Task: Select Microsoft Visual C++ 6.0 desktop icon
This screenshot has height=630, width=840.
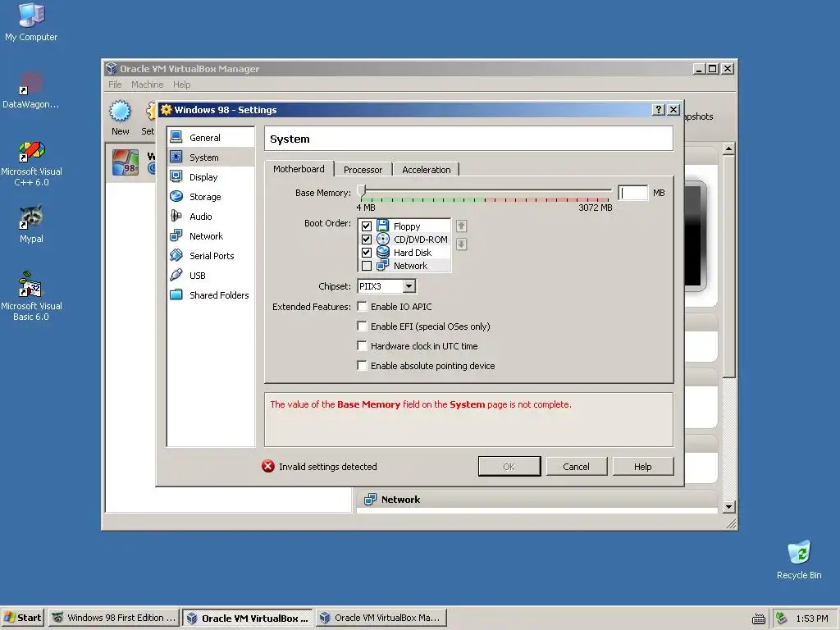Action: click(x=31, y=163)
